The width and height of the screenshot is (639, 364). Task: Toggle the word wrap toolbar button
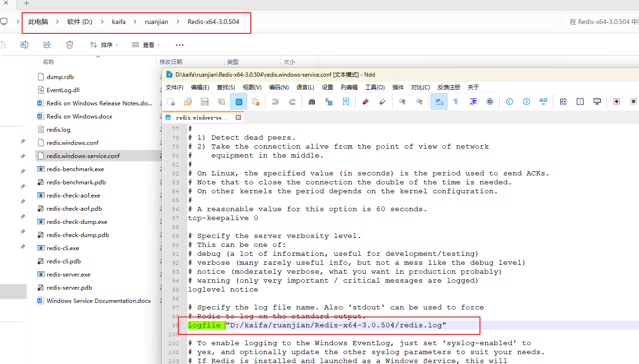coord(439,102)
